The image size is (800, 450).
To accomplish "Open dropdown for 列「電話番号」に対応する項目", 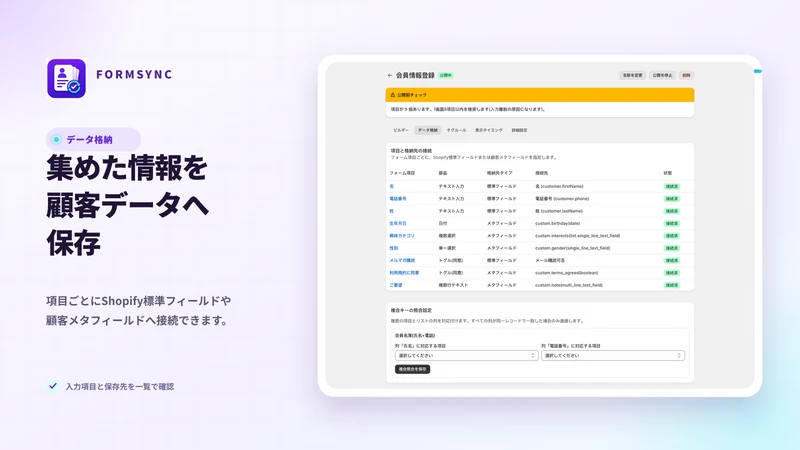I will tap(613, 356).
